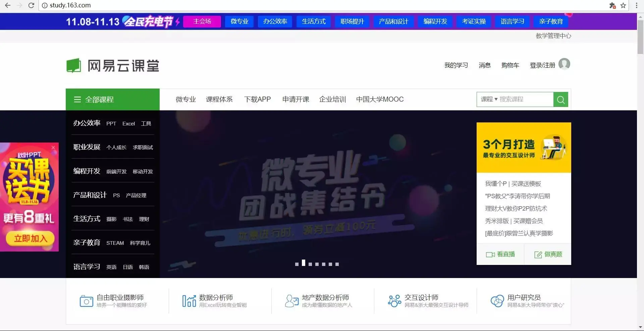Select 产品和设计 in the promo bar
This screenshot has height=331, width=644.
(393, 21)
